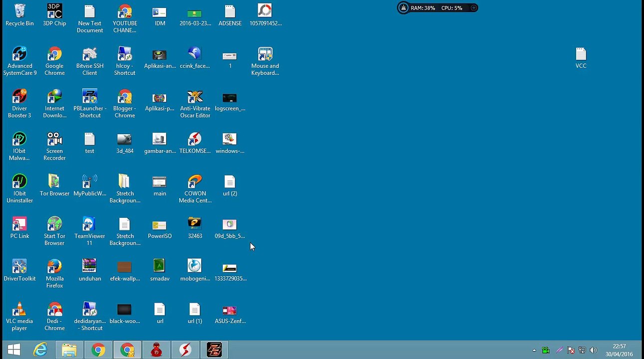Open the PC Link shortcut
This screenshot has width=644, height=359.
pyautogui.click(x=19, y=228)
